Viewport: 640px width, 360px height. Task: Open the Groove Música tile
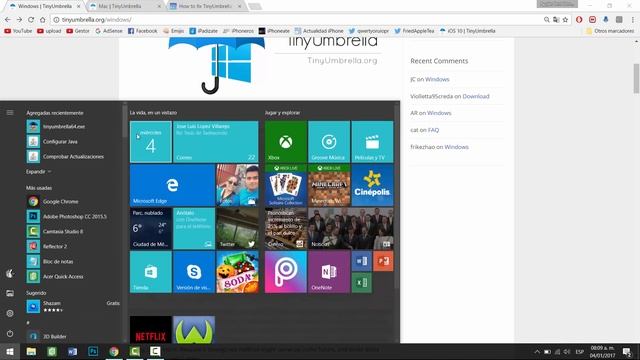coord(329,141)
